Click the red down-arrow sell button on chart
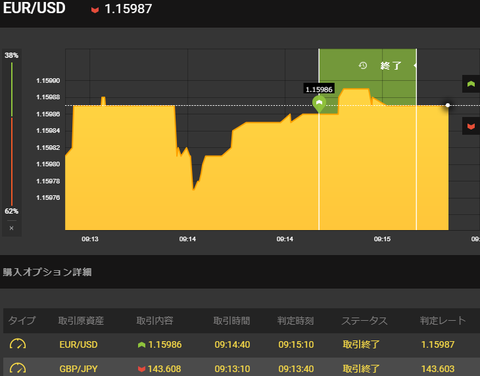The width and height of the screenshot is (480, 376). (471, 126)
